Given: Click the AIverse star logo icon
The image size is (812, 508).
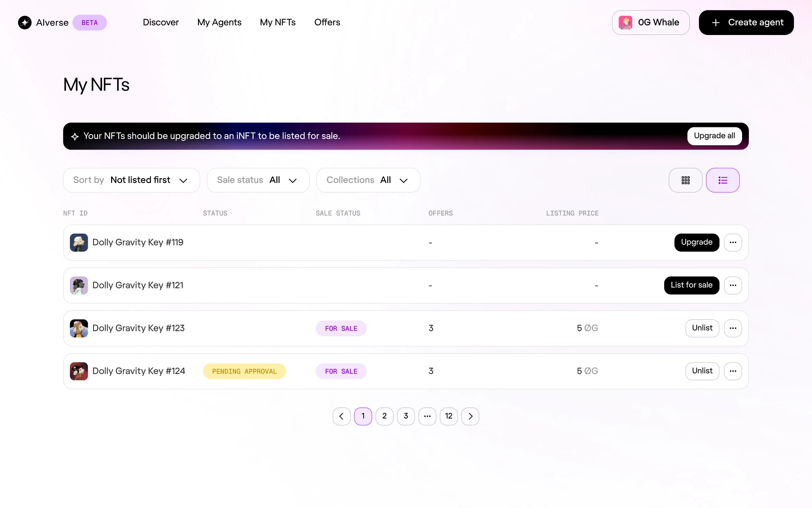Looking at the screenshot, I should click(25, 23).
